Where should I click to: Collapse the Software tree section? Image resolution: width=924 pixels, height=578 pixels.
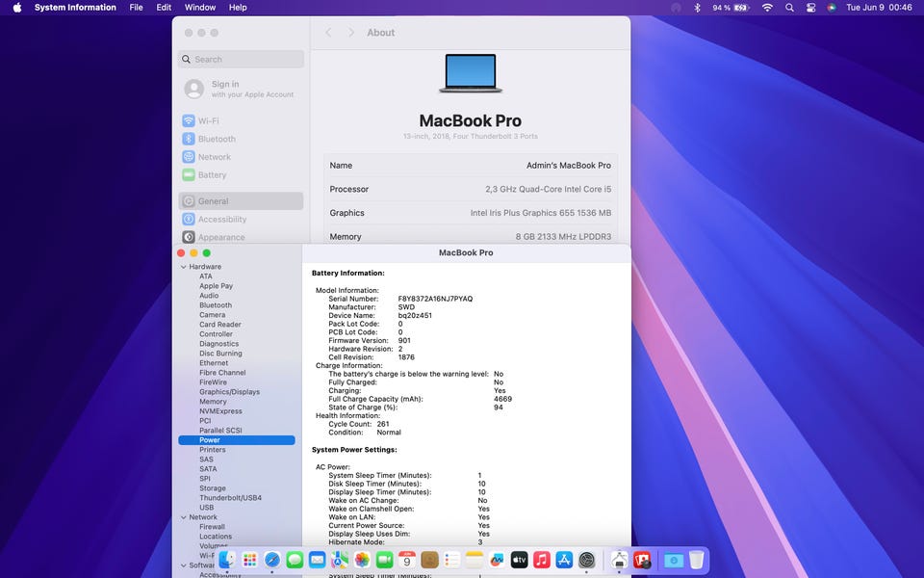tap(183, 565)
